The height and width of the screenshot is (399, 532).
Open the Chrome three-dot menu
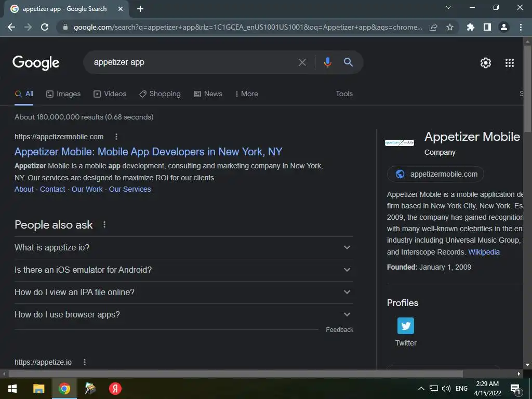(x=521, y=27)
